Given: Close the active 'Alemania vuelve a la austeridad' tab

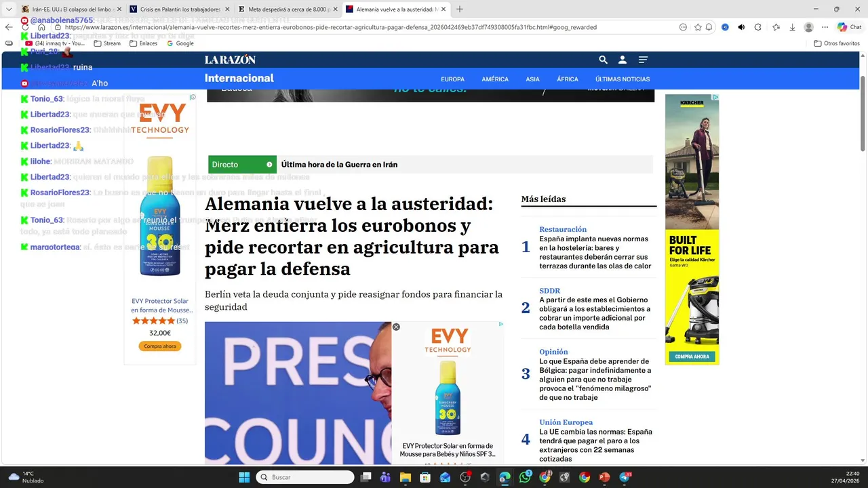Looking at the screenshot, I should 443,9.
